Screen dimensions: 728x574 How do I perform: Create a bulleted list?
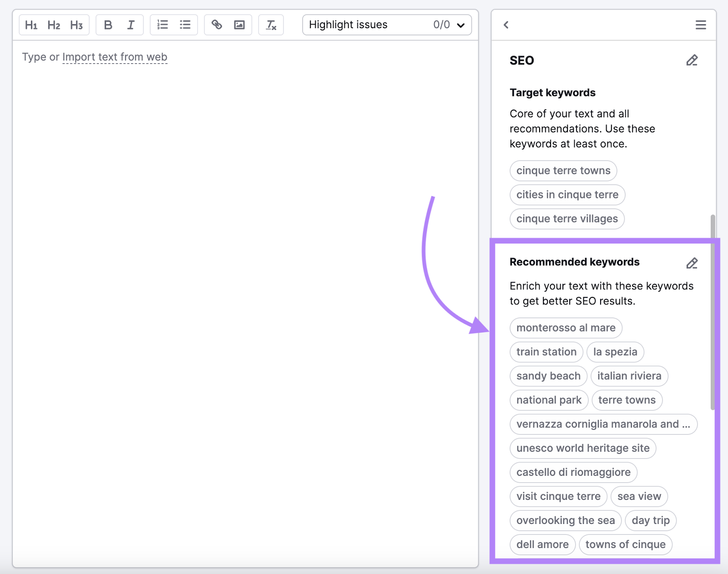185,25
